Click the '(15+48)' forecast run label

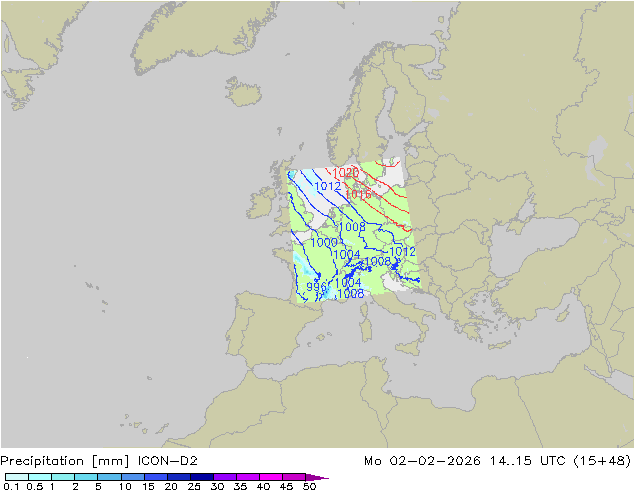[x=602, y=461]
